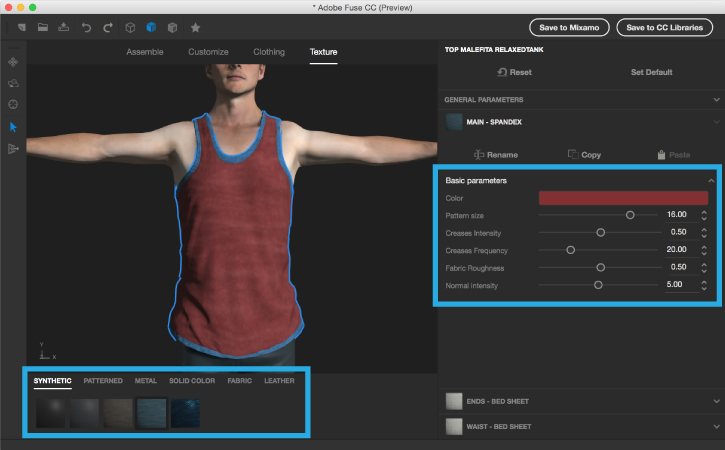Click Save to CC Libraries button
725x450 pixels.
point(664,28)
